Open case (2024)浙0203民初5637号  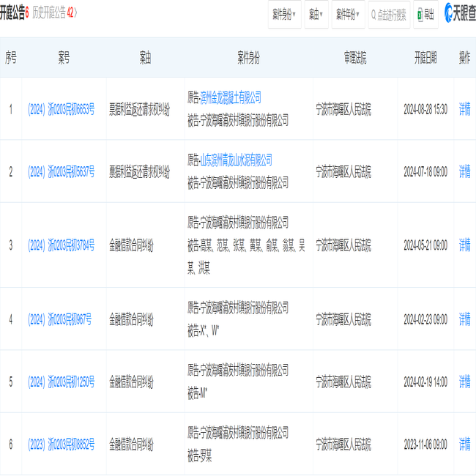[61, 171]
